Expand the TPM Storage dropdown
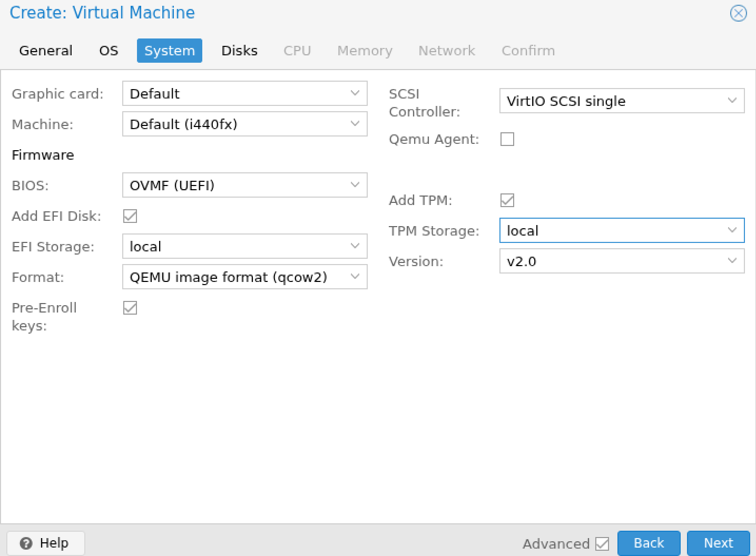Image resolution: width=756 pixels, height=556 pixels. pos(732,230)
